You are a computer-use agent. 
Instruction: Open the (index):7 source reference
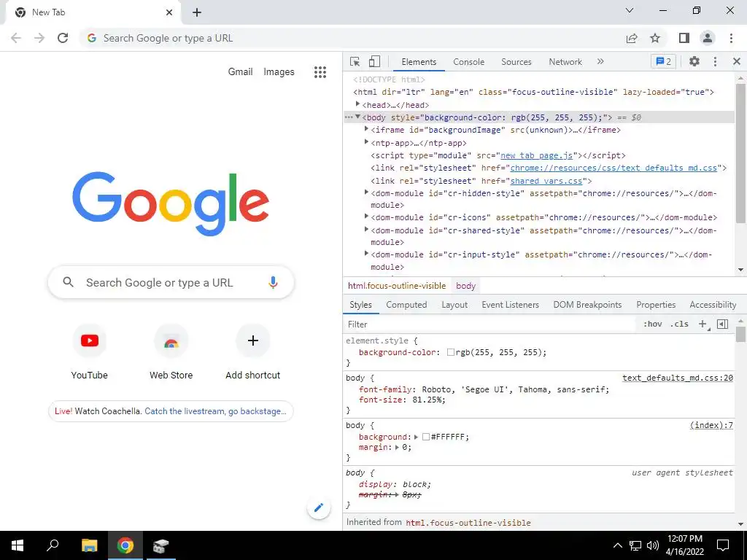coord(711,425)
